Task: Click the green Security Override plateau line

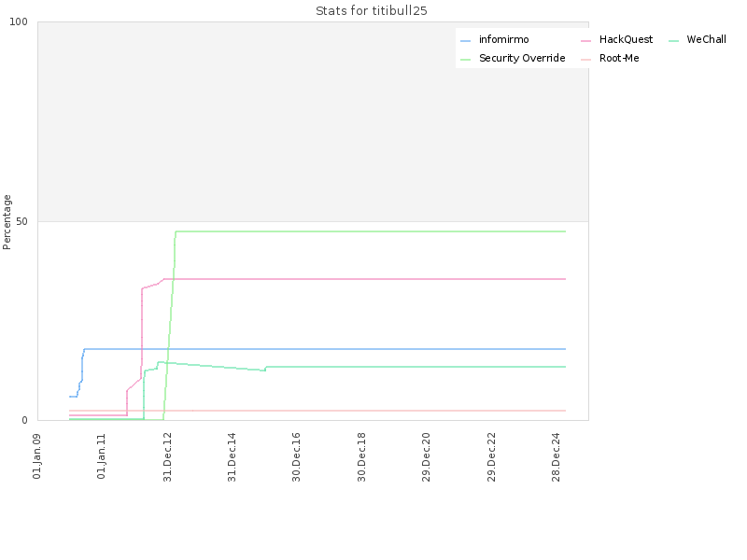Action: click(371, 231)
